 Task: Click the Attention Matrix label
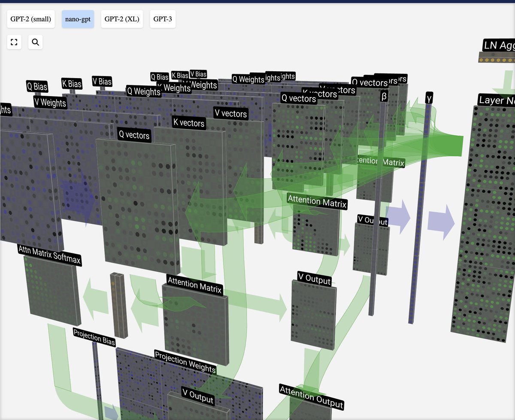click(317, 201)
